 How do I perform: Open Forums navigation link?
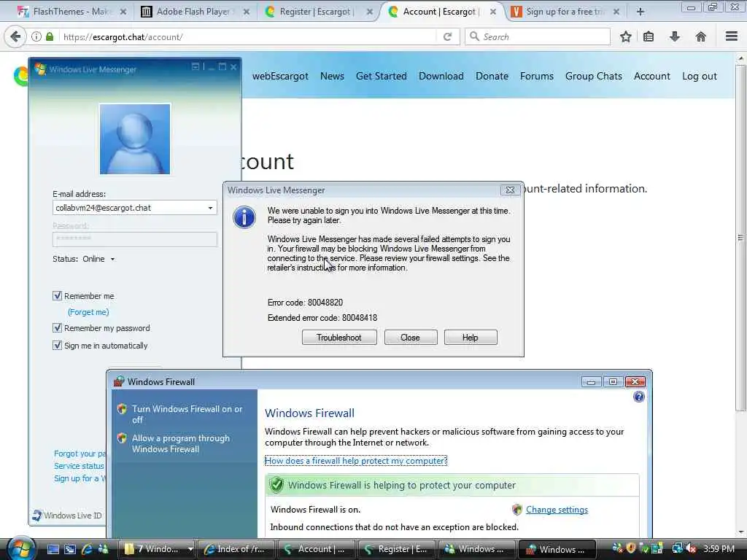coord(536,76)
